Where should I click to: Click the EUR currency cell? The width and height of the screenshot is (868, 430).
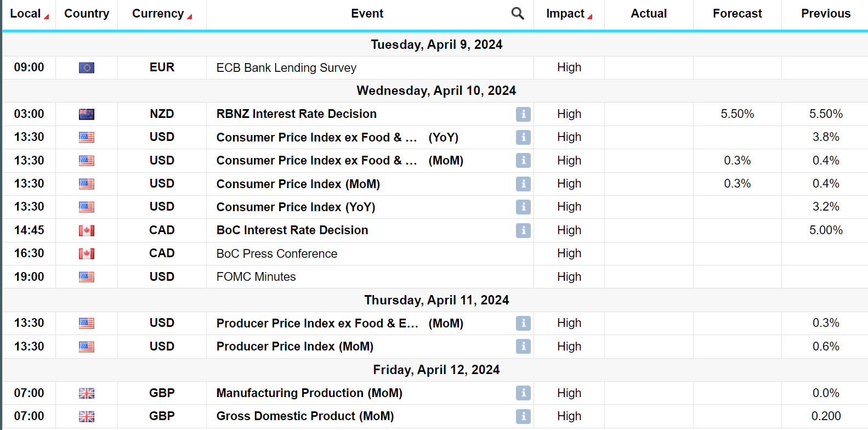[162, 67]
